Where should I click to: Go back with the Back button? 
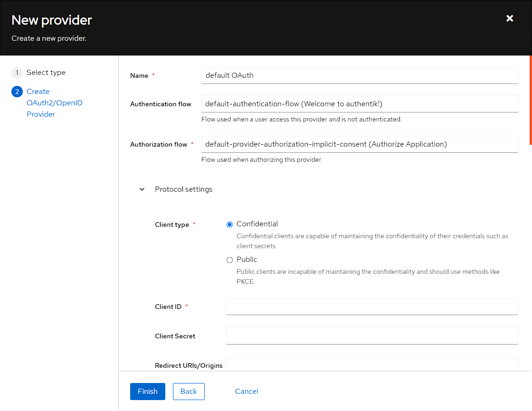(189, 392)
